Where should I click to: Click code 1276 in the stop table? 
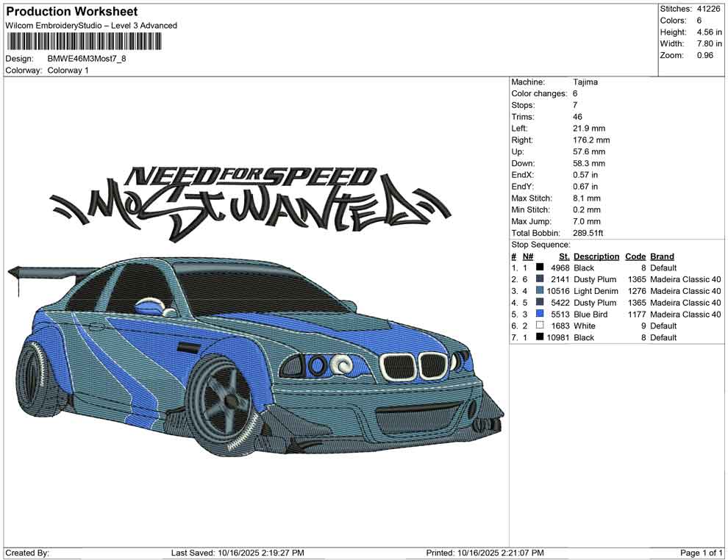[x=637, y=291]
